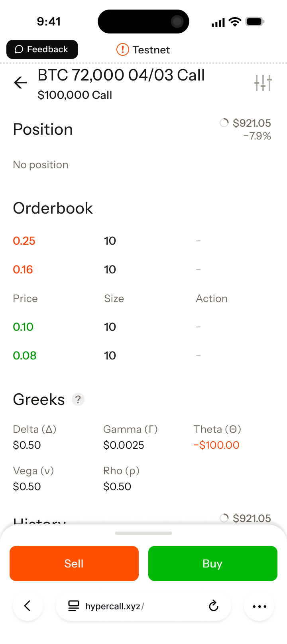Tap the 0.08 bid row in the Orderbook
This screenshot has width=287, height=644.
point(24,355)
